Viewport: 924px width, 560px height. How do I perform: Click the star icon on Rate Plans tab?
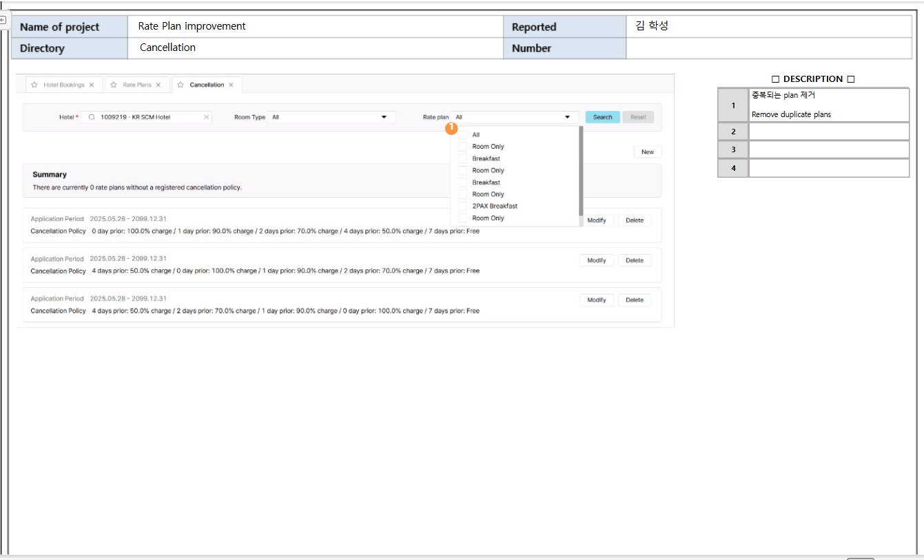[x=114, y=85]
